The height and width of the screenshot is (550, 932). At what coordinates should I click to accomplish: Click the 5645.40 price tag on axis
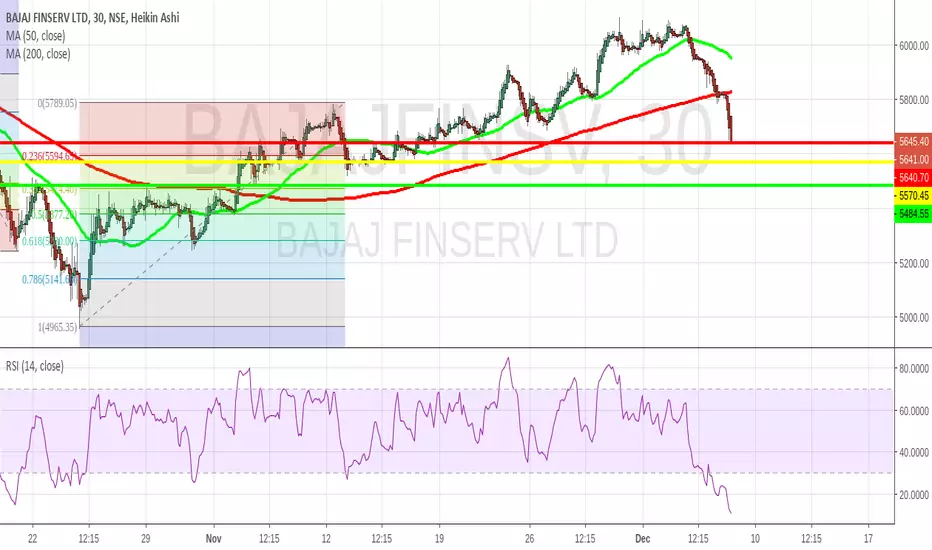[913, 142]
